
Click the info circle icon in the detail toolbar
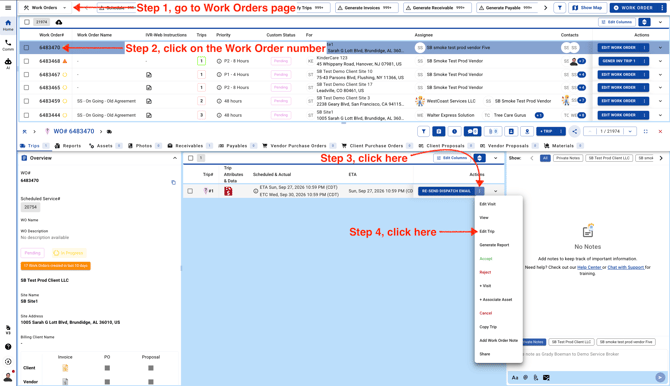[454, 132]
